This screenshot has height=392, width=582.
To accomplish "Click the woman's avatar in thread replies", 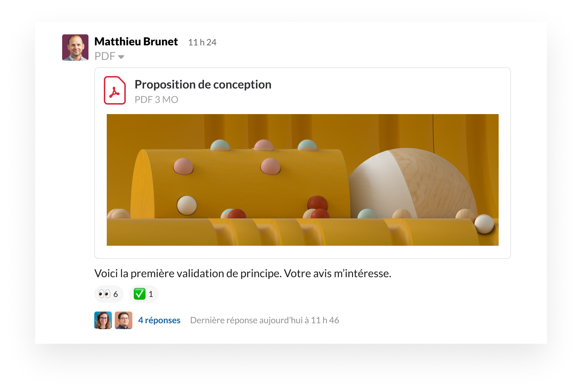I will point(103,320).
